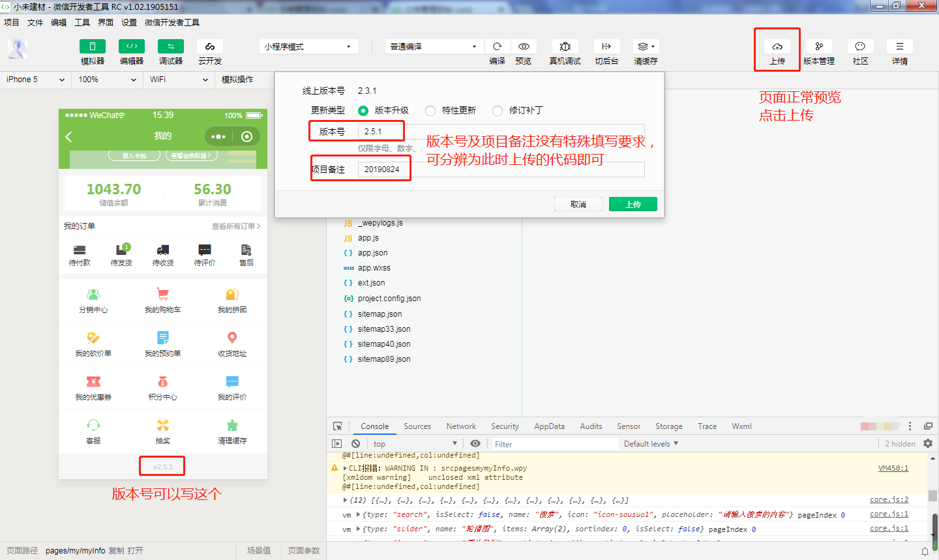This screenshot has height=560, width=939.
Task: Switch to the Wxml tab
Action: point(741,426)
